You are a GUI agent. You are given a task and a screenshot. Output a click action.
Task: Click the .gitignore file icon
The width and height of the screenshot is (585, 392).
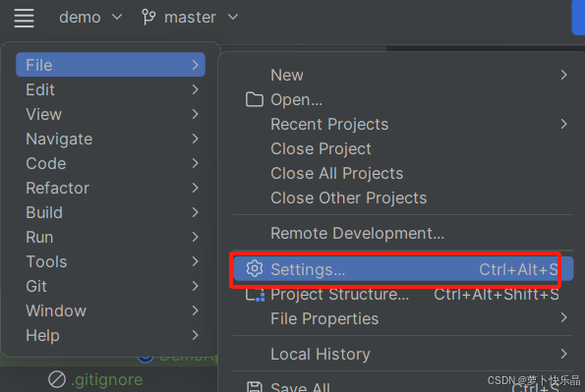coord(57,379)
